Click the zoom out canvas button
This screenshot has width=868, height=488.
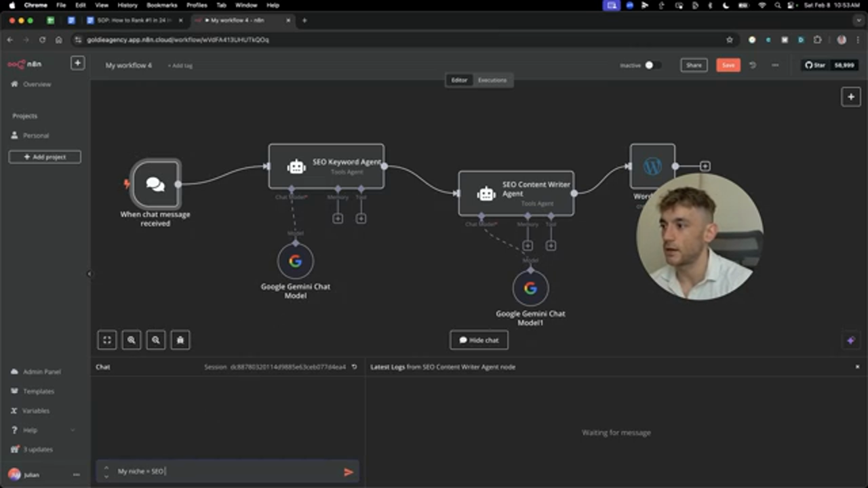156,340
